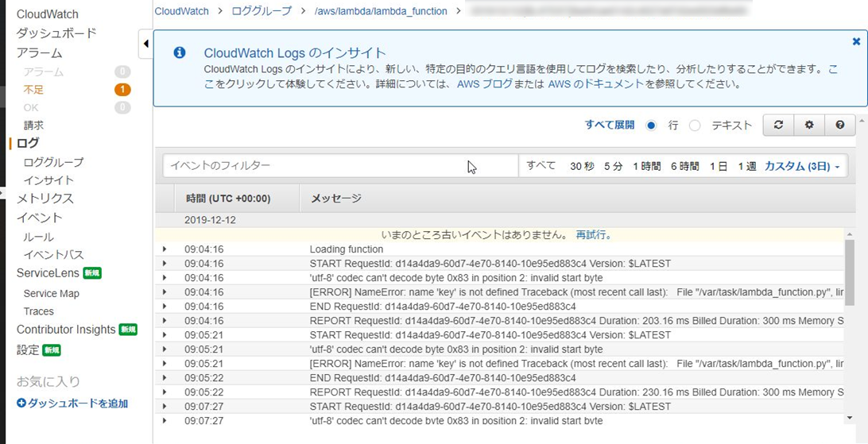Open 設定 in the sidebar
The image size is (868, 444).
28,350
